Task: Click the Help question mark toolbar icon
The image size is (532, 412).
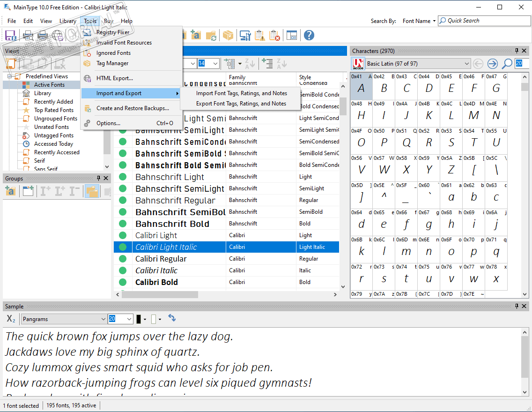Action: [x=309, y=35]
